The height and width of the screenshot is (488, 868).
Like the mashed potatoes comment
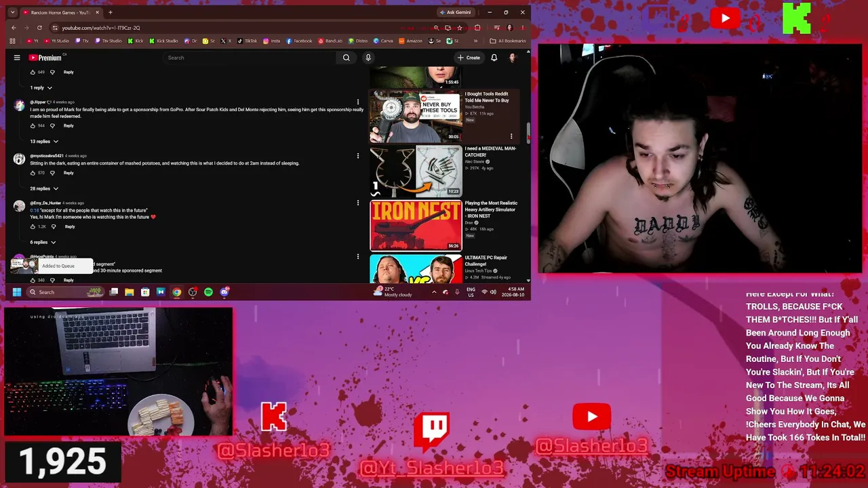(x=33, y=173)
